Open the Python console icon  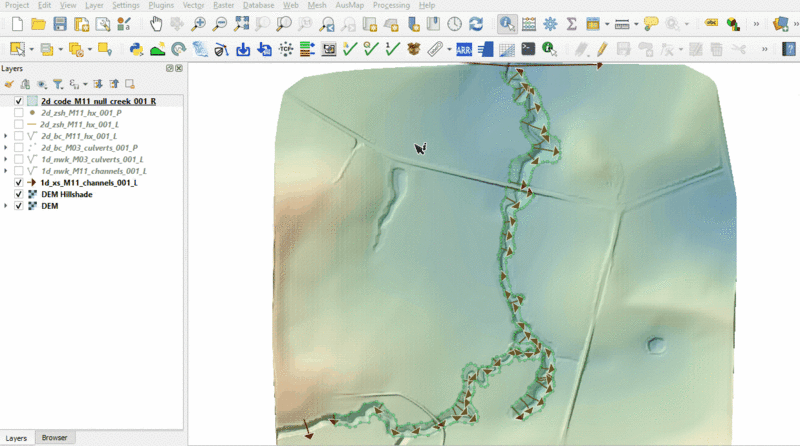tap(136, 48)
